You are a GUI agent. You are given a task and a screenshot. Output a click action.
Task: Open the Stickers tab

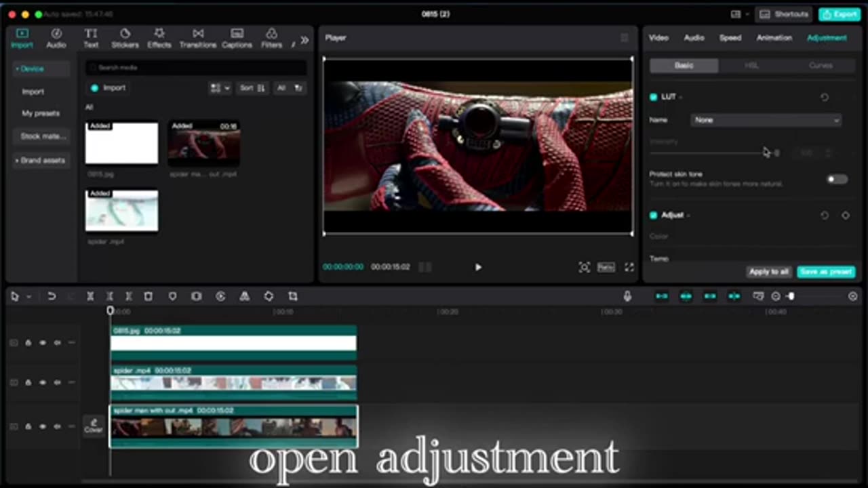tap(125, 38)
